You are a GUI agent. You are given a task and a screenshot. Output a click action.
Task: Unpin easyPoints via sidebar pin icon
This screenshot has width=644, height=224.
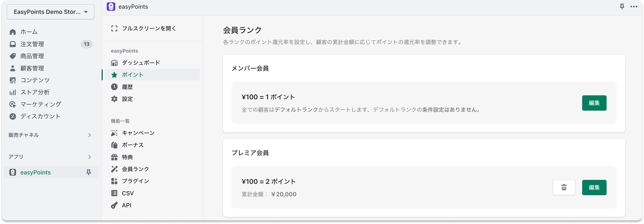click(88, 172)
